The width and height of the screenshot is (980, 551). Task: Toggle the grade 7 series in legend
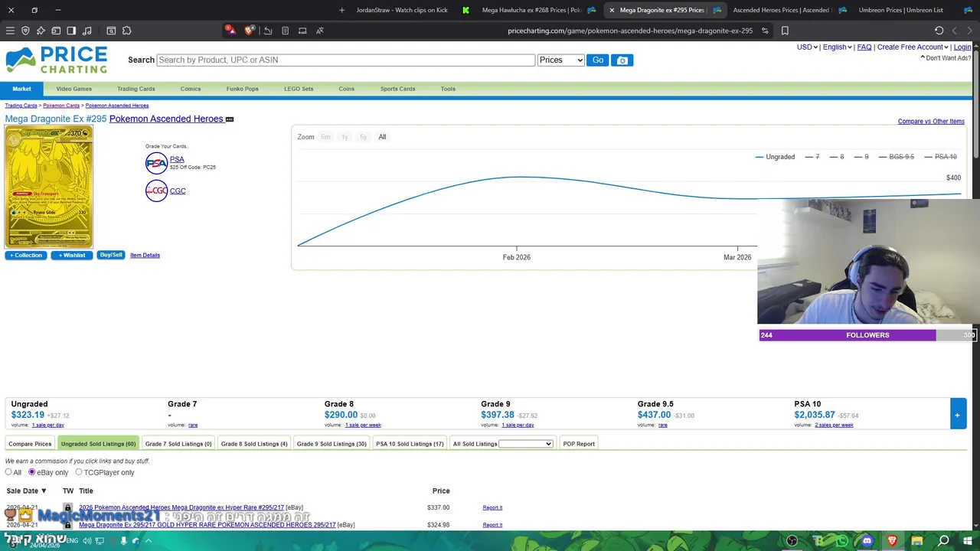[x=812, y=157]
